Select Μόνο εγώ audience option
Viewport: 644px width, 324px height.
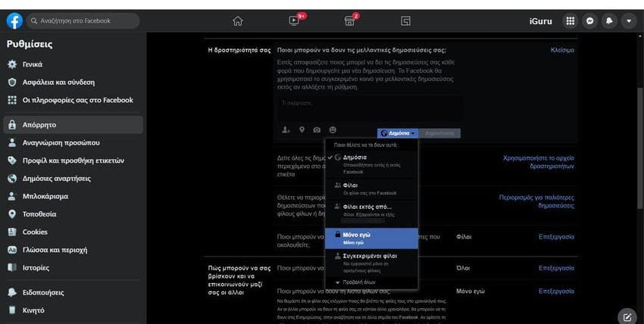pos(371,238)
